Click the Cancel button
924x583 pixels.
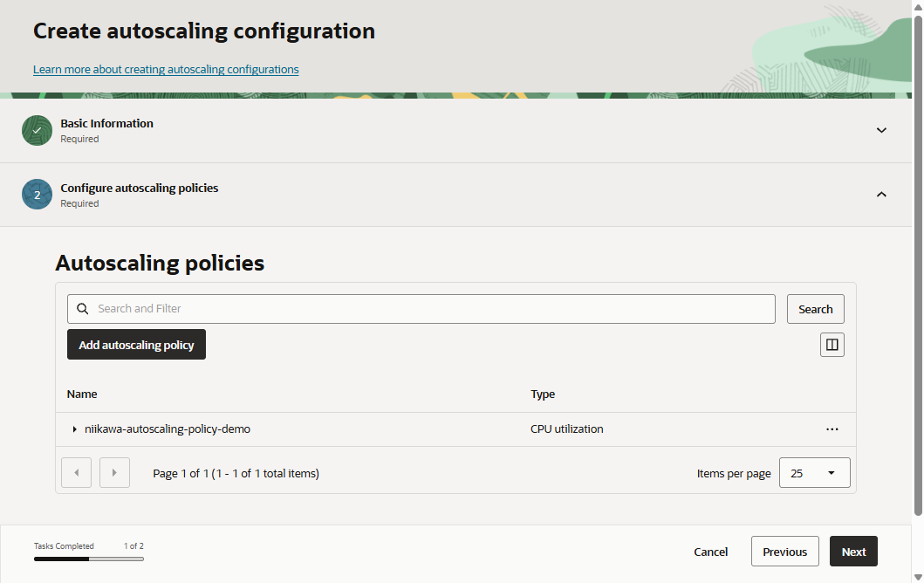(x=710, y=552)
